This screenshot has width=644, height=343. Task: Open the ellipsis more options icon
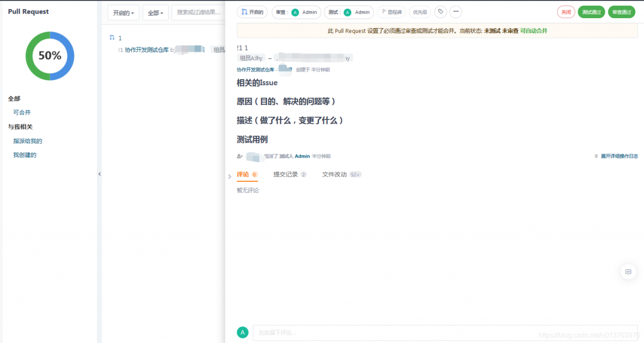(x=456, y=12)
